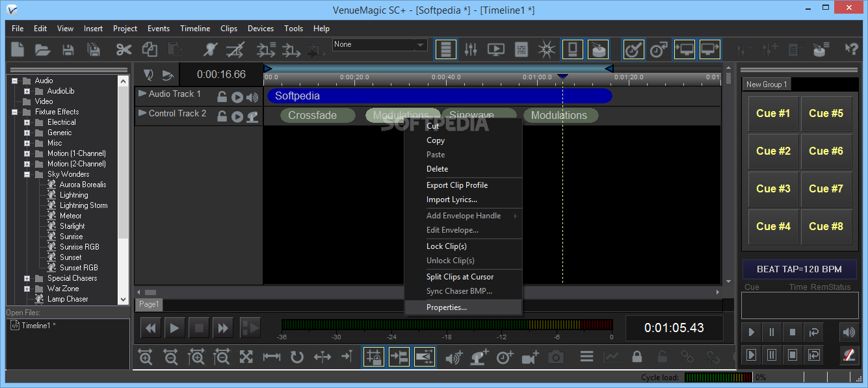Click the zoom in timeline icon
Screen dimensions: 868x388
146,357
